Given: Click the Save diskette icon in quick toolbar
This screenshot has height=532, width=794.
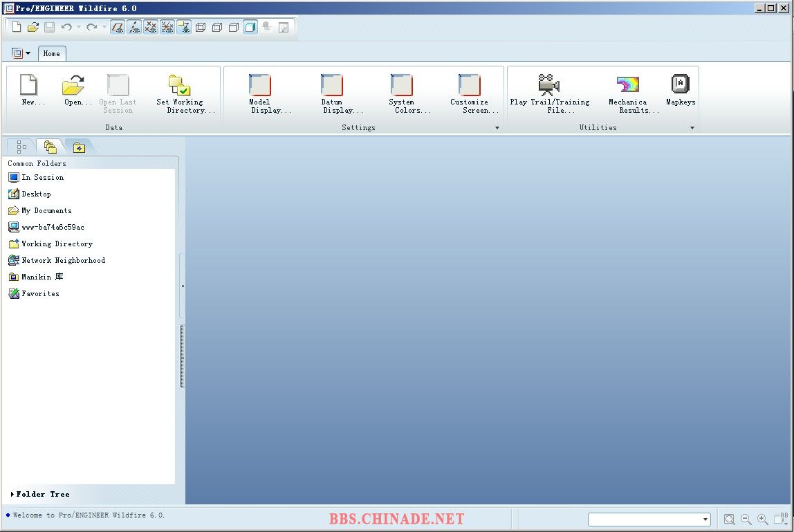Looking at the screenshot, I should (x=49, y=27).
